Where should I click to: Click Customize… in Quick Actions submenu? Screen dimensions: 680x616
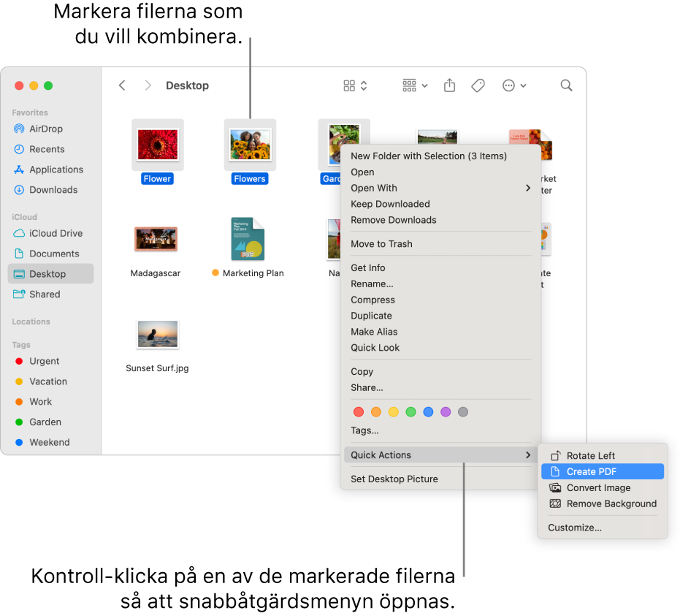[x=575, y=528]
